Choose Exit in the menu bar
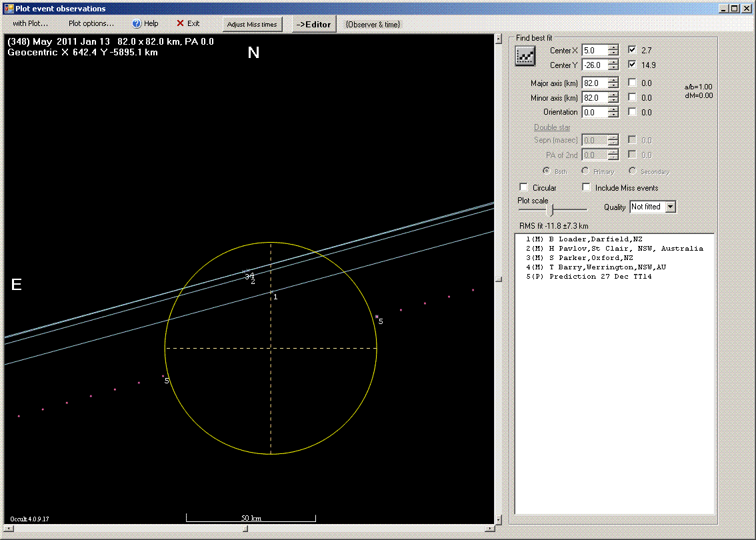 188,23
